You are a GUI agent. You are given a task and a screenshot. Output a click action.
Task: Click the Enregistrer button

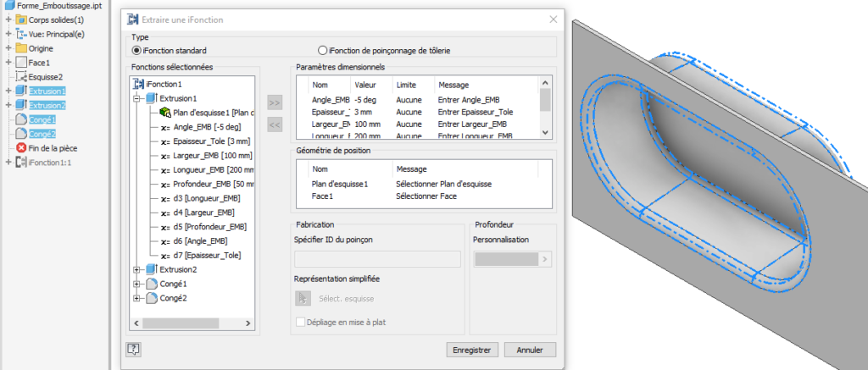(x=472, y=350)
